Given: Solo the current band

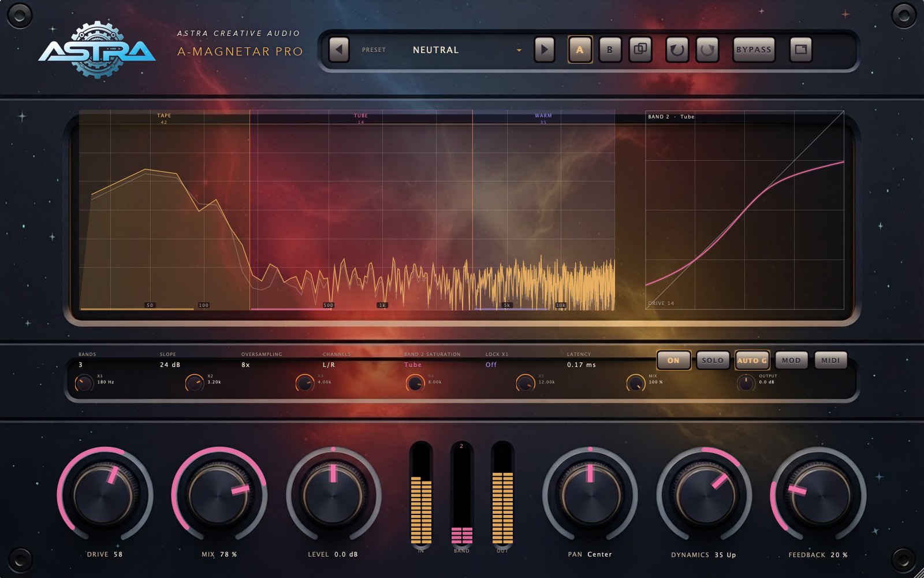Looking at the screenshot, I should pos(713,360).
